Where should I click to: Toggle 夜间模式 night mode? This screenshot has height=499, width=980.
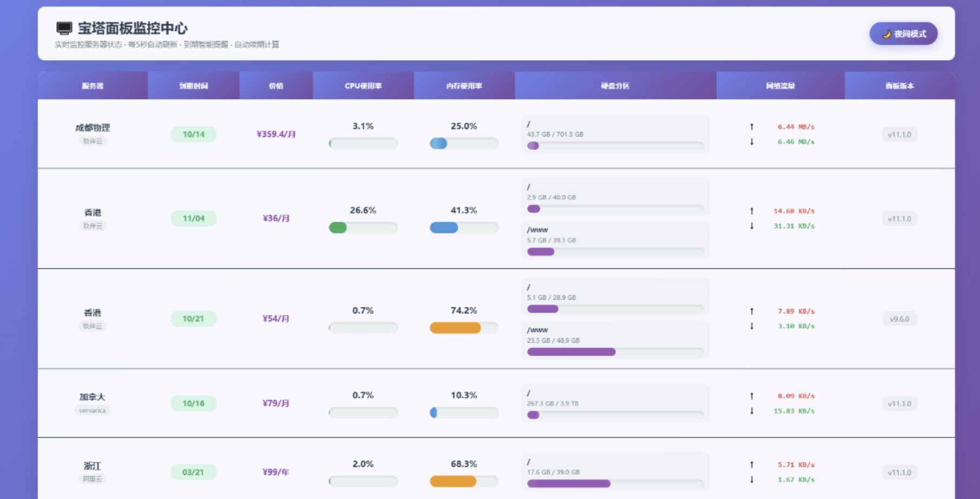(x=903, y=34)
